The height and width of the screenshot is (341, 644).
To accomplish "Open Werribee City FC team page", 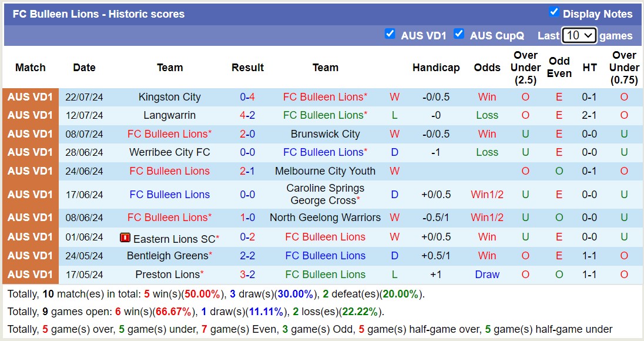I will pos(169,152).
